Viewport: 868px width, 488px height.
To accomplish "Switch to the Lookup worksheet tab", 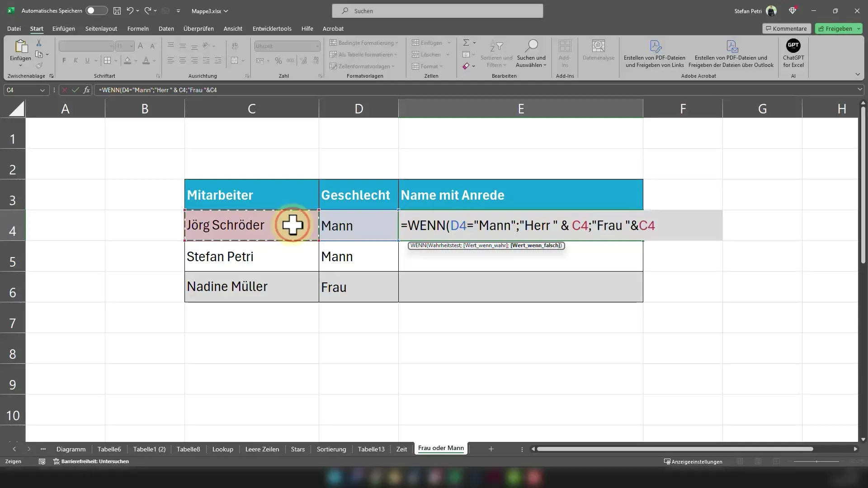I will (x=223, y=449).
